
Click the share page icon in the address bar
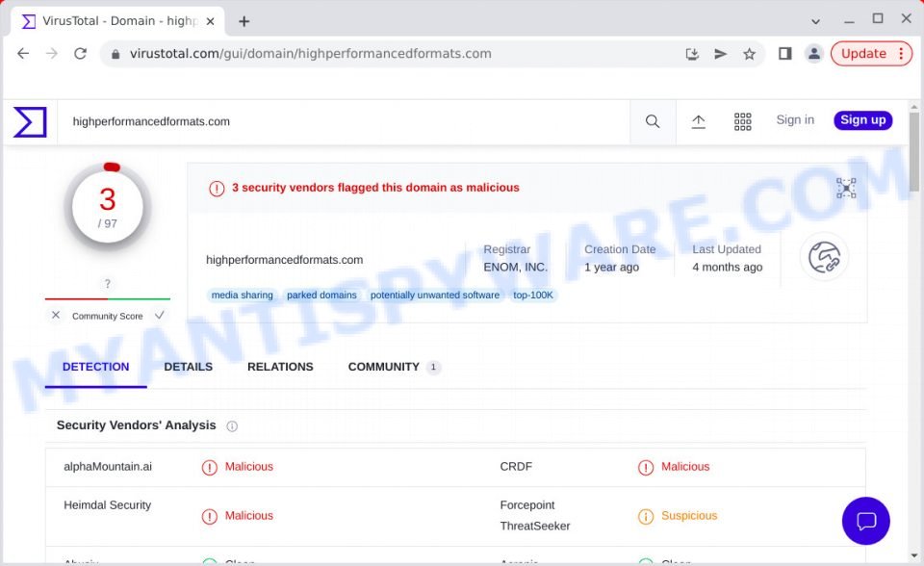720,54
